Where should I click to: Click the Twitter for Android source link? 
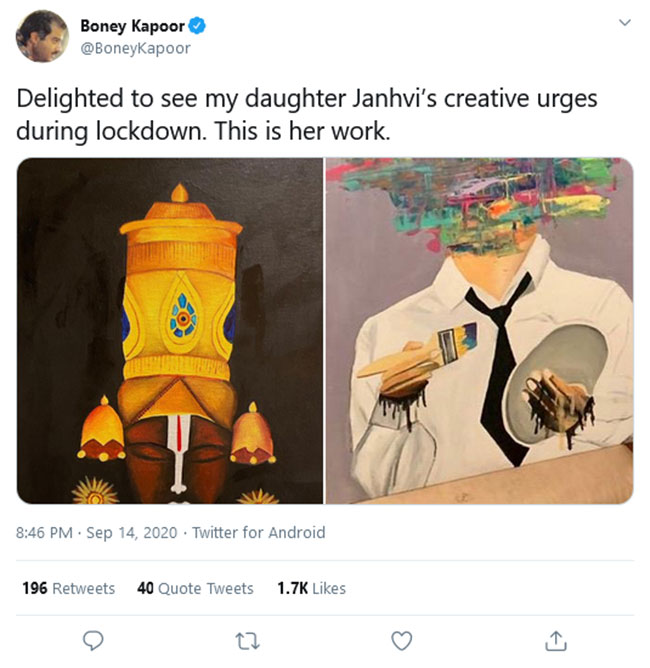point(259,533)
